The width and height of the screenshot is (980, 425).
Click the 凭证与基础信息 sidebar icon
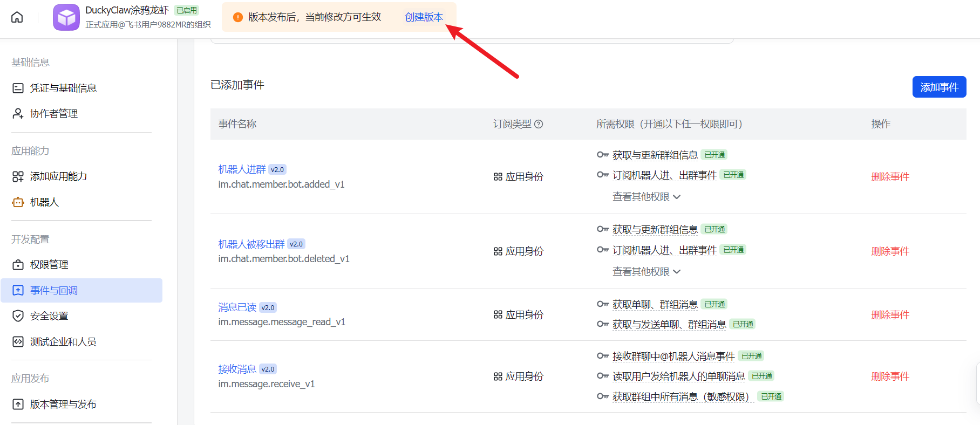click(18, 88)
